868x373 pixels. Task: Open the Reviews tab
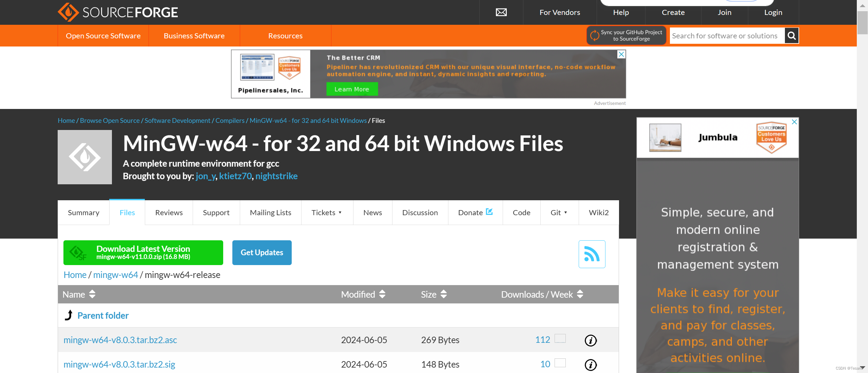[x=169, y=213]
